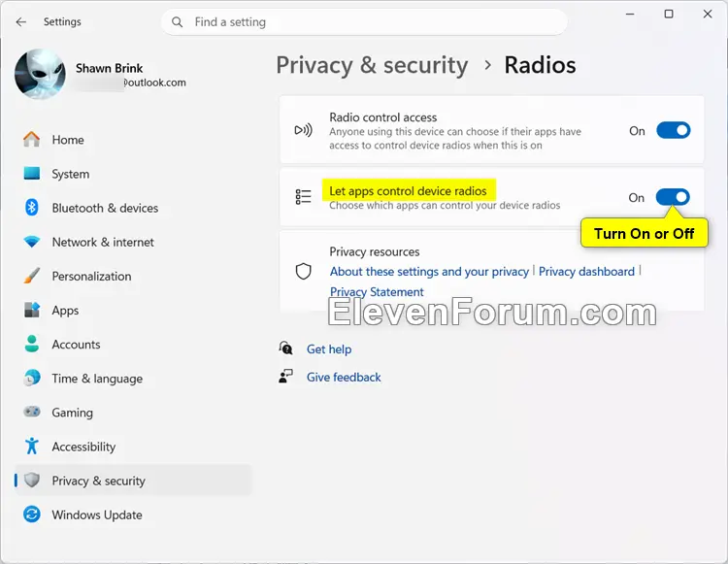Click the Time & language globe icon
This screenshot has width=728, height=564.
pyautogui.click(x=32, y=378)
